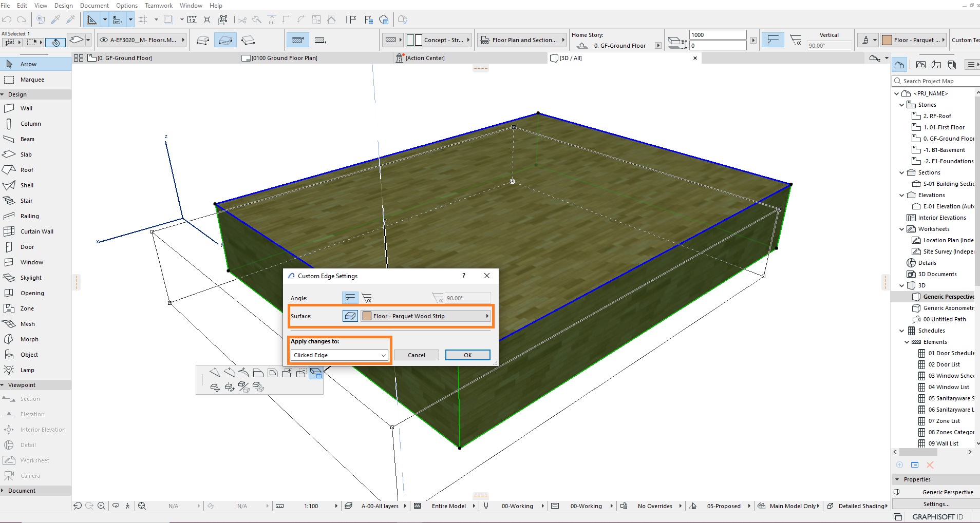The height and width of the screenshot is (523, 980).
Task: Open the Floor Plan and Section dropdown
Action: tap(522, 40)
